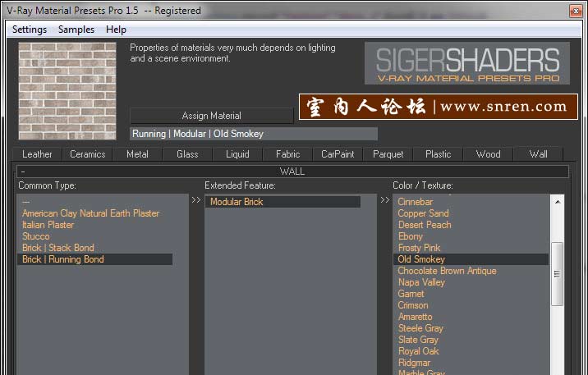Click the SIGERSHADERS logo banner

point(467,63)
